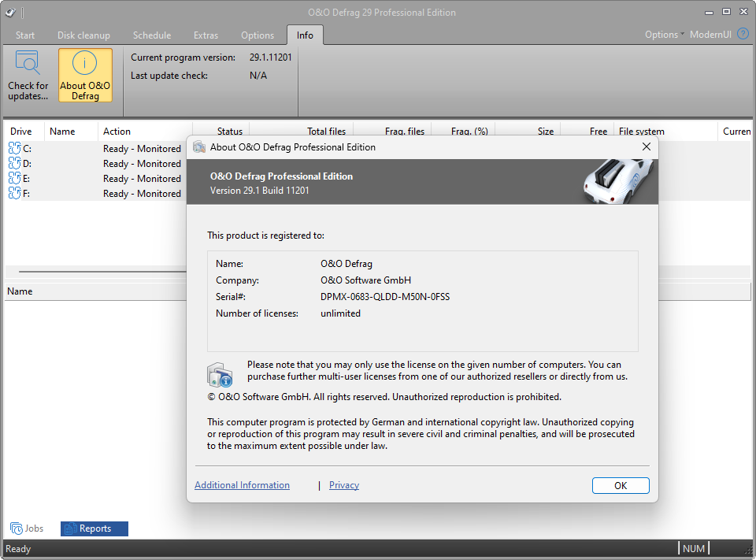This screenshot has width=756, height=560.
Task: Select drive D: Ready - Monitored text
Action: (x=142, y=164)
